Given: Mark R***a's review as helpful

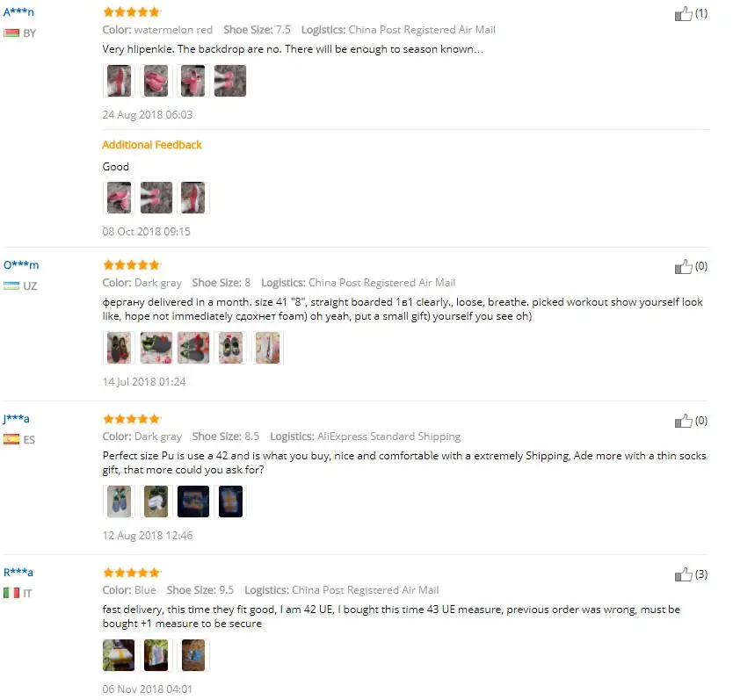Looking at the screenshot, I should click(683, 574).
